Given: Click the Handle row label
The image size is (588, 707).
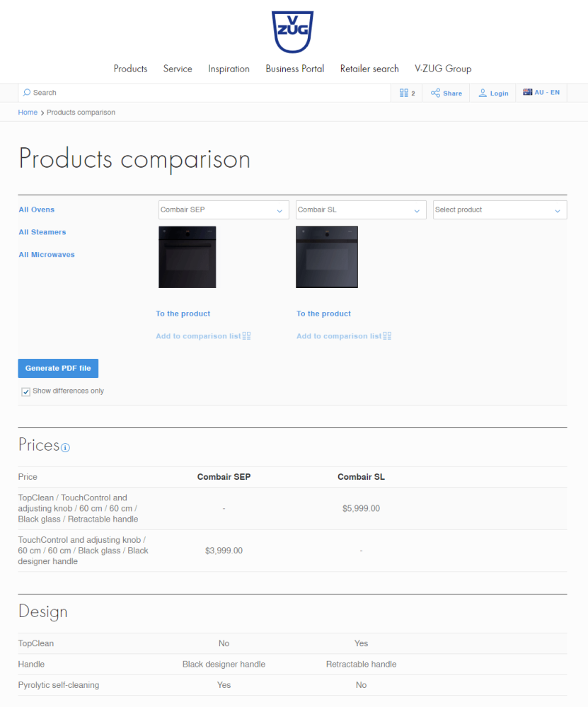Looking at the screenshot, I should [31, 664].
